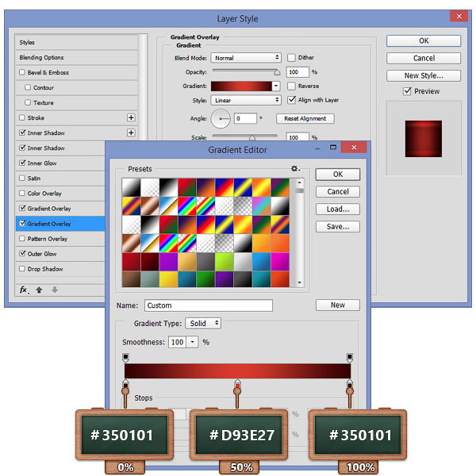Choose the solid green gradient preset

(x=205, y=279)
